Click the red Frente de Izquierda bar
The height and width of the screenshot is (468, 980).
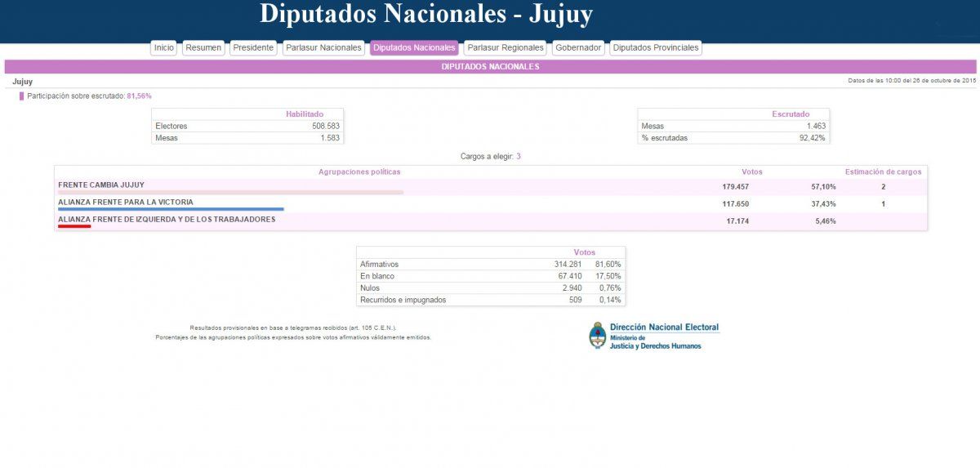click(74, 226)
